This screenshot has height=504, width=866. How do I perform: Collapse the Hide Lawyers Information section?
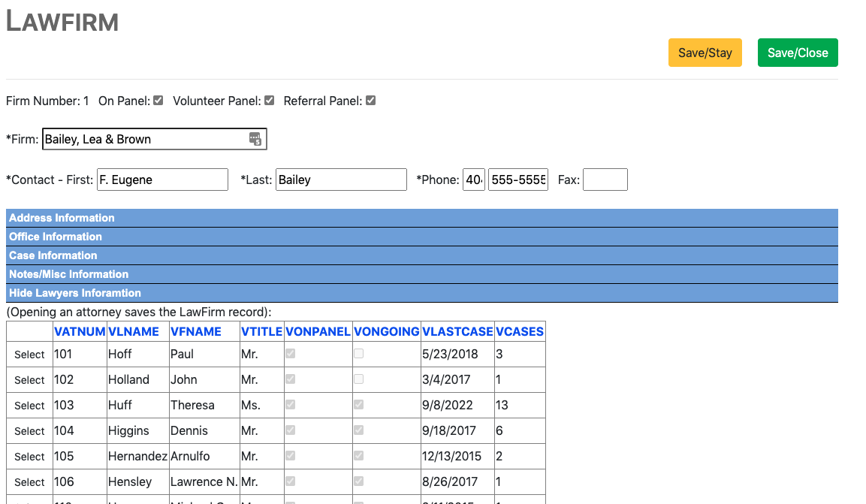click(x=75, y=293)
